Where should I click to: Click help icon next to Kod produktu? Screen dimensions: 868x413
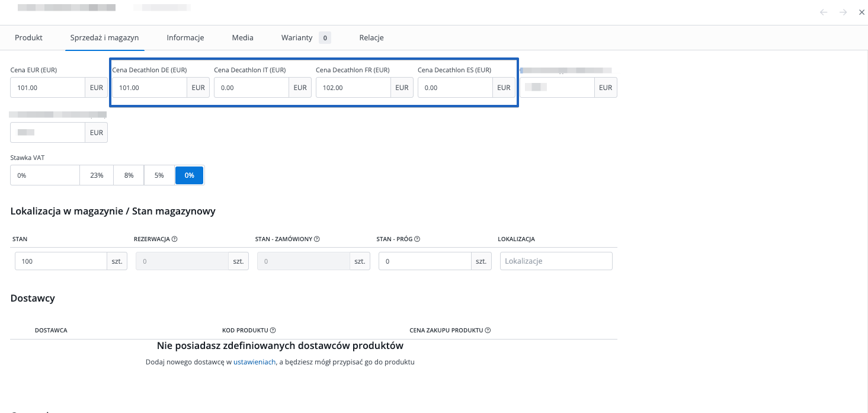pyautogui.click(x=273, y=331)
